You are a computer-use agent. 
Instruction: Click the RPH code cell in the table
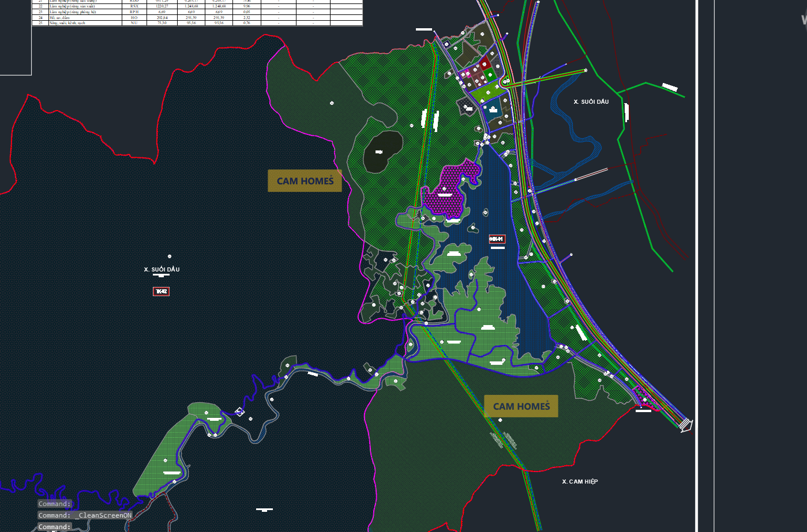point(134,12)
